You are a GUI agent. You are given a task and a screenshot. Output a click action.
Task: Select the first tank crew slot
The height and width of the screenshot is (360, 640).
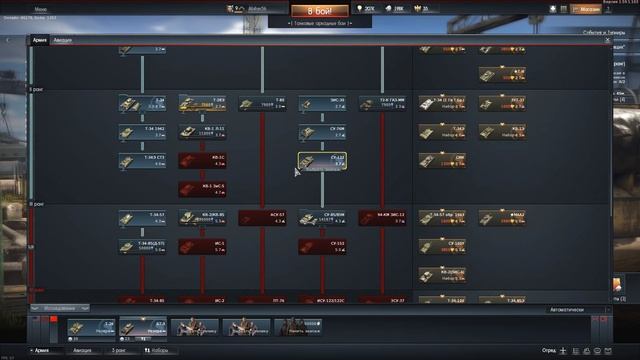91,329
